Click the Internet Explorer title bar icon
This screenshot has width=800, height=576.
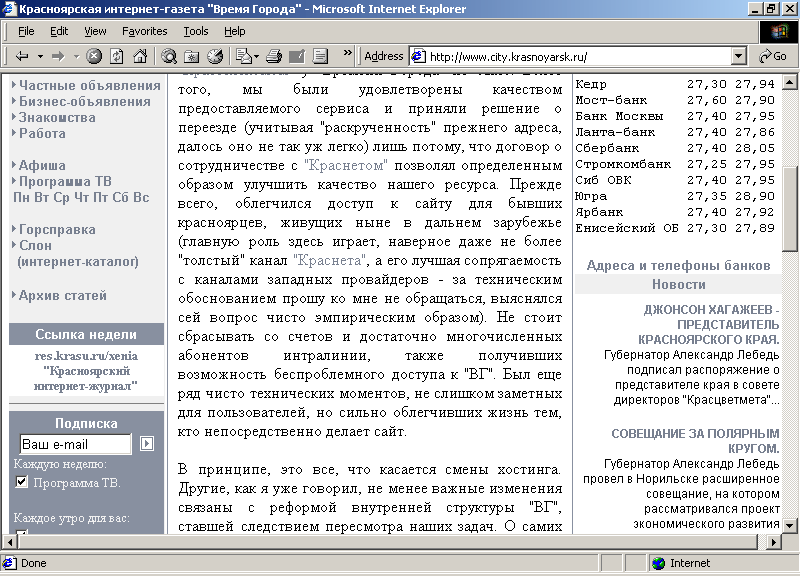pos(9,9)
